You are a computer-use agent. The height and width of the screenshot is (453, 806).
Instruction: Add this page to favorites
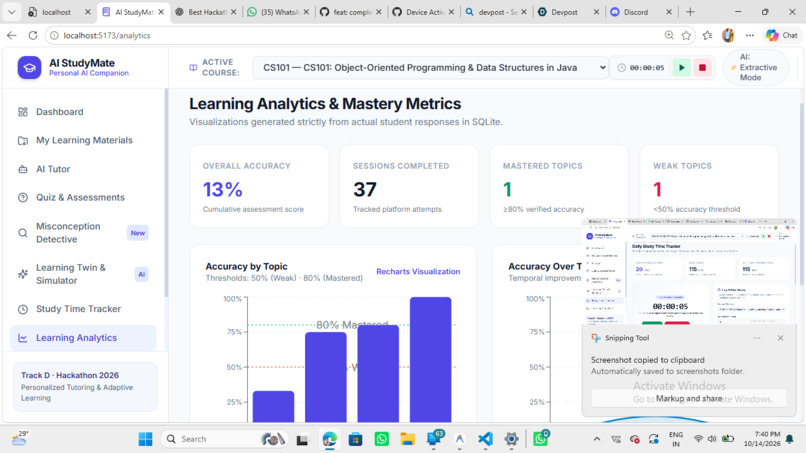coord(686,35)
